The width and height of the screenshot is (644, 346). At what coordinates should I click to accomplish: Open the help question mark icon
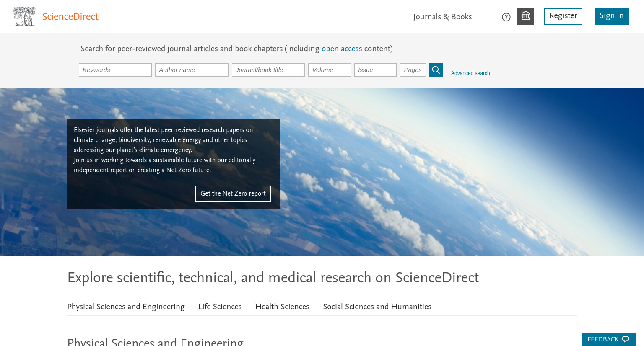[x=506, y=17]
